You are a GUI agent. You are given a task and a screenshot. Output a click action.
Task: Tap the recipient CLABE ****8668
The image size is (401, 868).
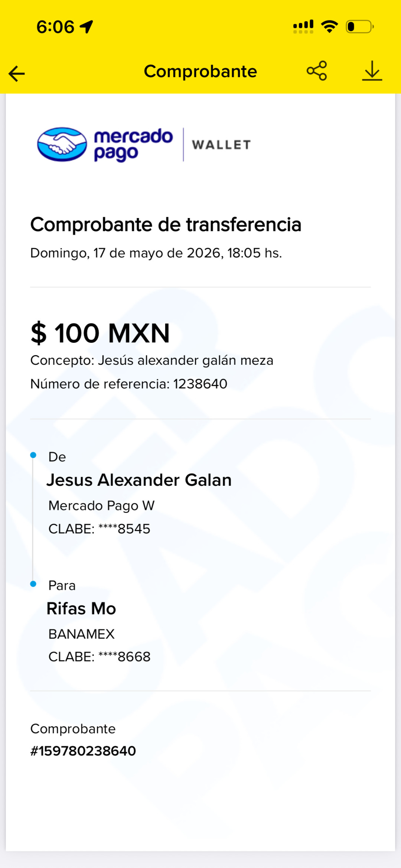(x=100, y=657)
